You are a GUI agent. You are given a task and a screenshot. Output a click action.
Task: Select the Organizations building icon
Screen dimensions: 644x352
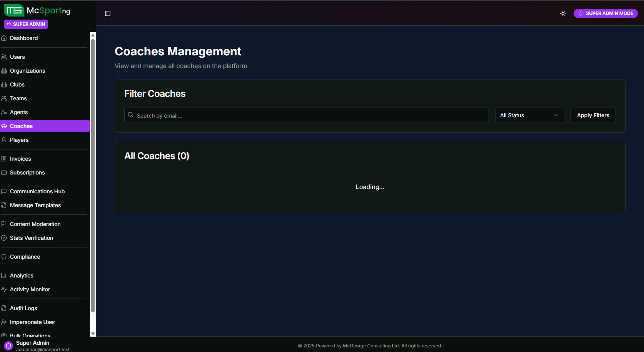[4, 71]
